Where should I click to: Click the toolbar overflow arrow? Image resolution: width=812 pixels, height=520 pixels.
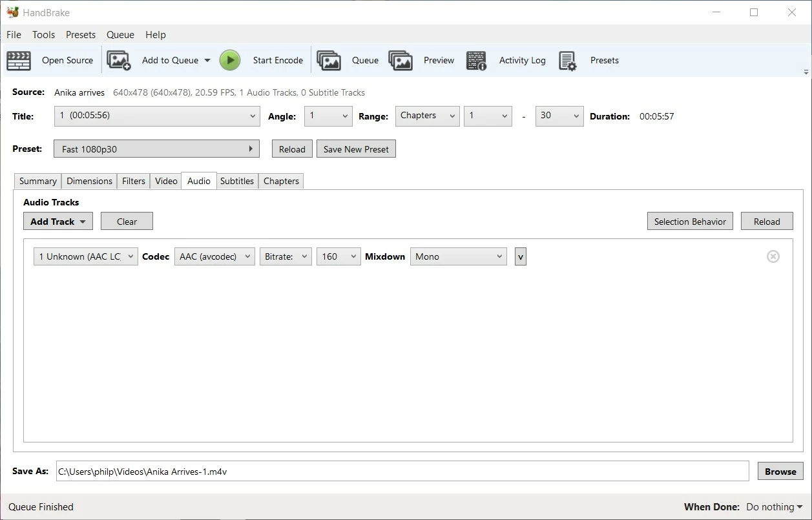(806, 72)
